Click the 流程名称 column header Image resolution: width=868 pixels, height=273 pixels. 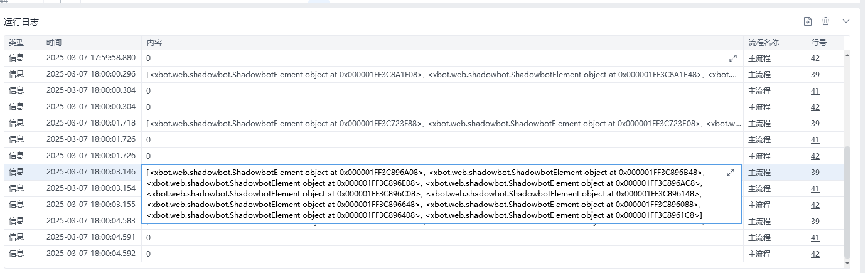coord(763,43)
